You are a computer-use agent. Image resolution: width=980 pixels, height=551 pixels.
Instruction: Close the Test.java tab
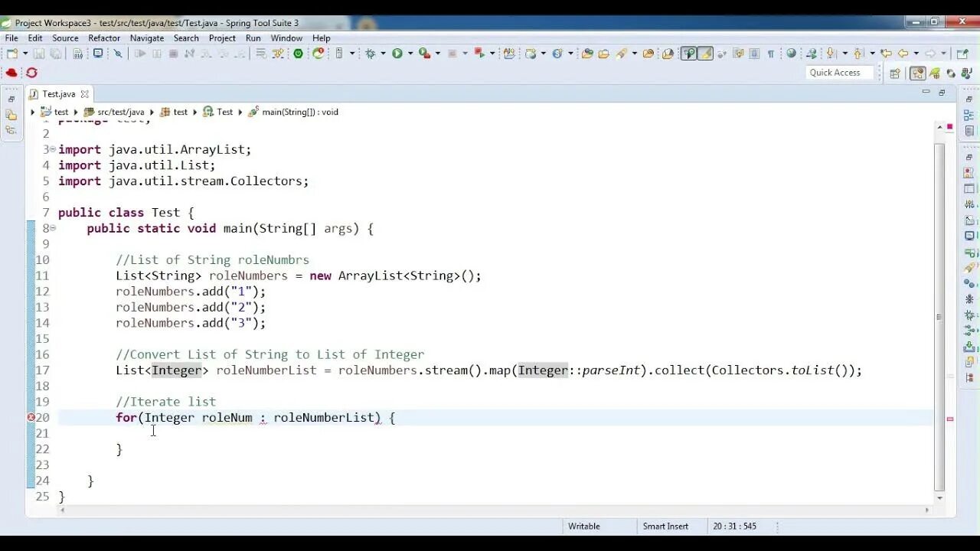click(x=85, y=94)
